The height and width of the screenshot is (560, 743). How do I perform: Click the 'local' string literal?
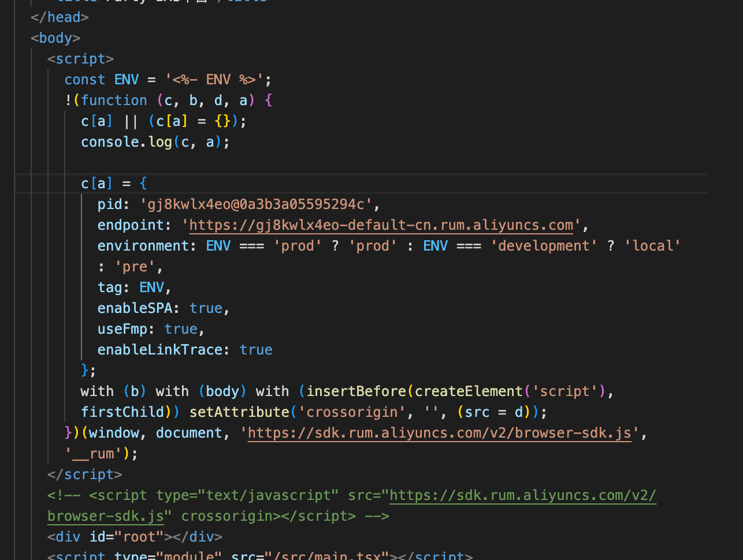652,246
